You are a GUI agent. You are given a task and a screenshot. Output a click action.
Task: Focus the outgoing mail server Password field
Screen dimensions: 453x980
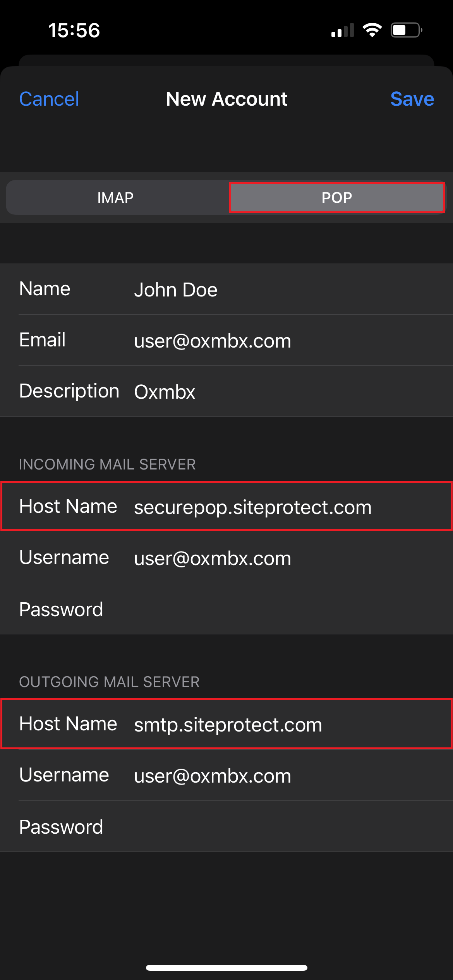271,827
